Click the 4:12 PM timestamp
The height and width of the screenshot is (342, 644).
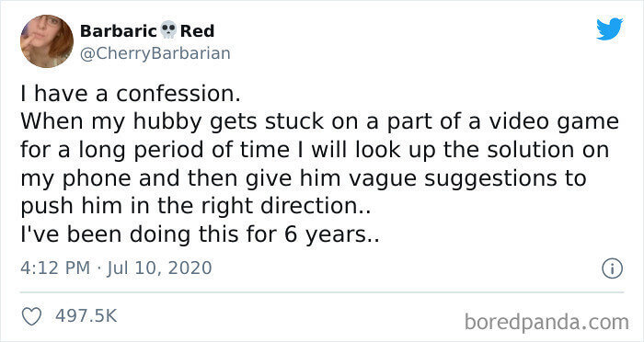click(x=55, y=268)
